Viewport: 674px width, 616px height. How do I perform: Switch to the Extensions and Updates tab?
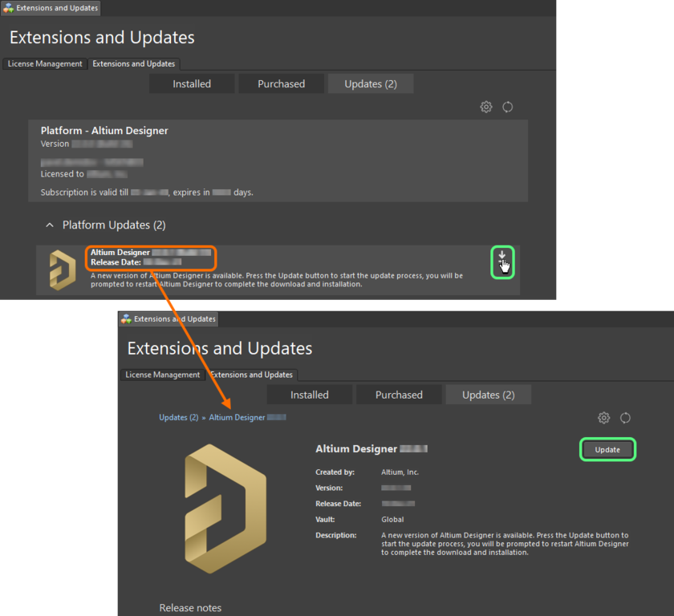135,63
